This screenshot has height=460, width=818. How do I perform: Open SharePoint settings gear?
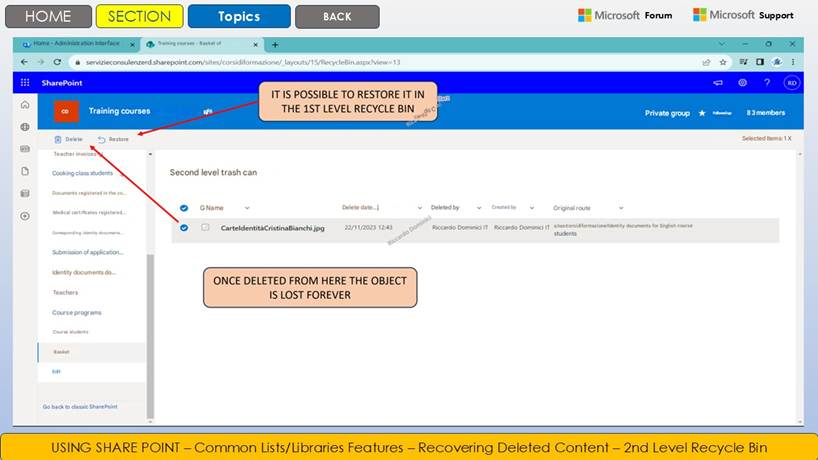click(x=742, y=83)
